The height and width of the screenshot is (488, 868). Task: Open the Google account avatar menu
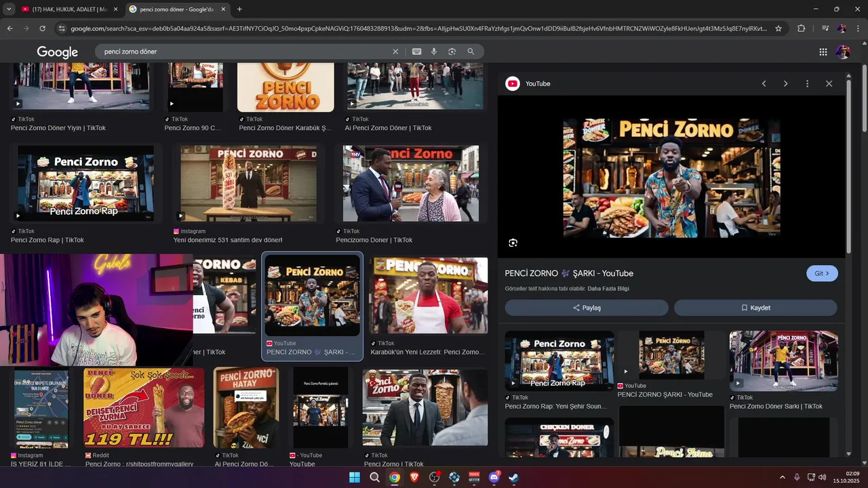click(843, 52)
